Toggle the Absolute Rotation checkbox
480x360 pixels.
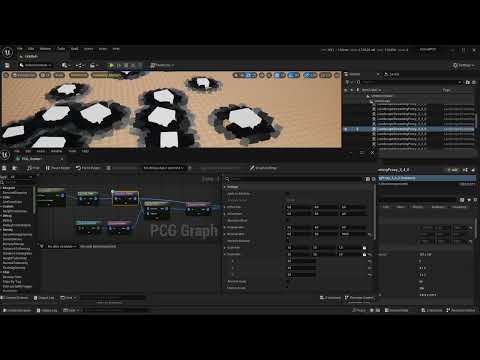(288, 241)
